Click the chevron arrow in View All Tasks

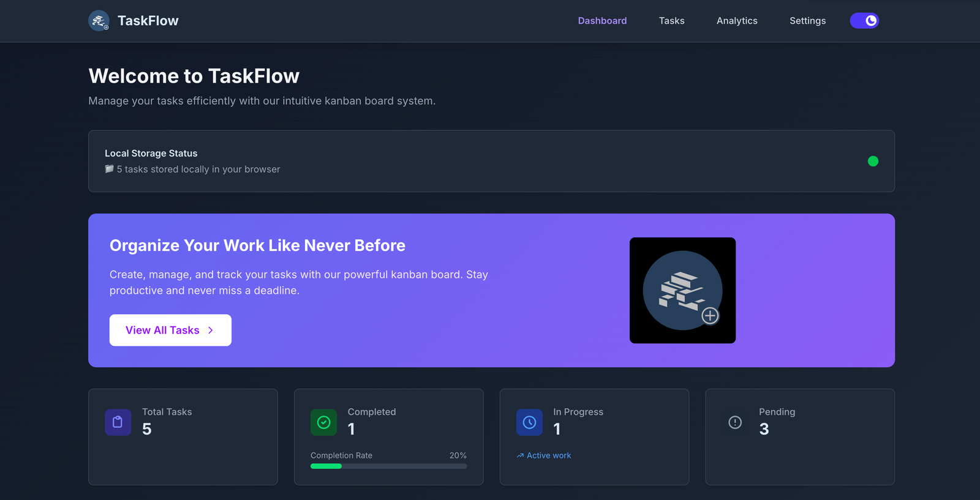point(211,330)
